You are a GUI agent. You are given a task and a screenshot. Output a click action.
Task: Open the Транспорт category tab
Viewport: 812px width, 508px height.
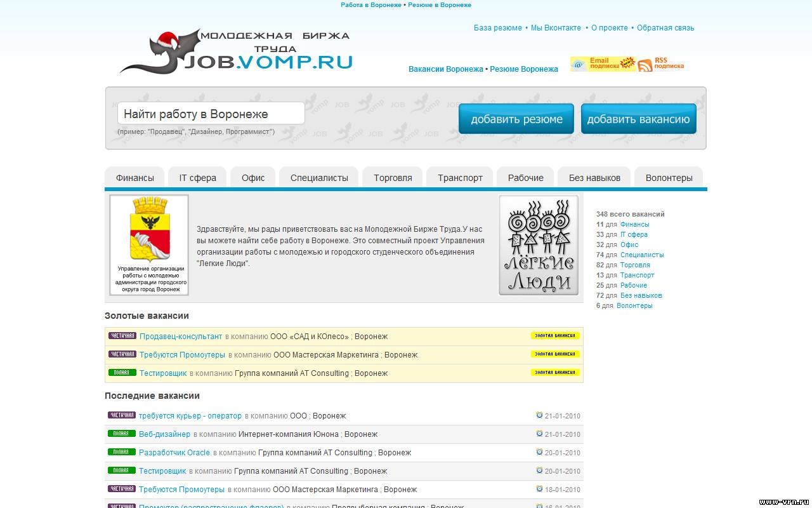pyautogui.click(x=460, y=178)
